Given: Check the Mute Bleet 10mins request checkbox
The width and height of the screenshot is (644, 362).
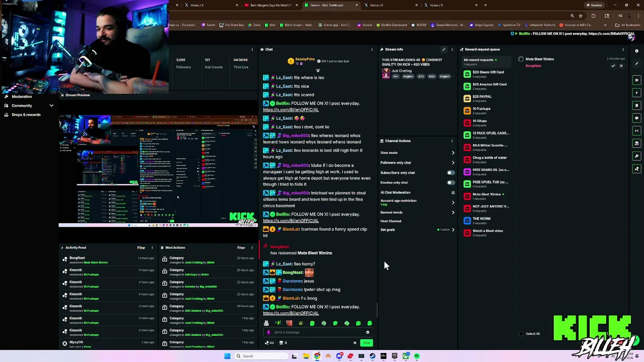Looking at the screenshot, I should click(x=521, y=59).
